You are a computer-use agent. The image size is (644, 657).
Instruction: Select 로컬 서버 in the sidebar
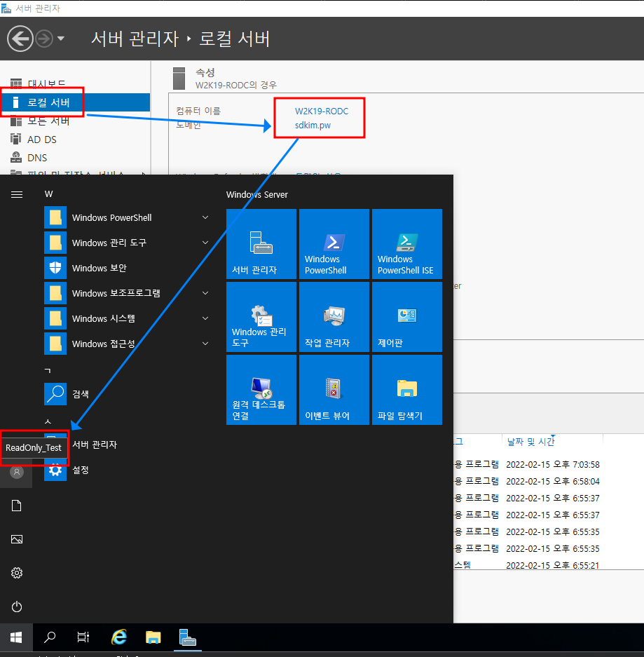pos(76,102)
